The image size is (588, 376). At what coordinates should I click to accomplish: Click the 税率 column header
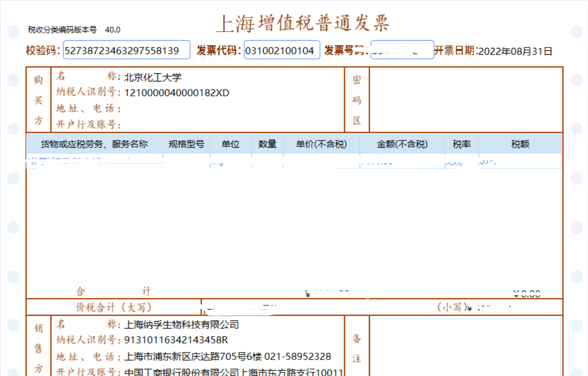461,144
